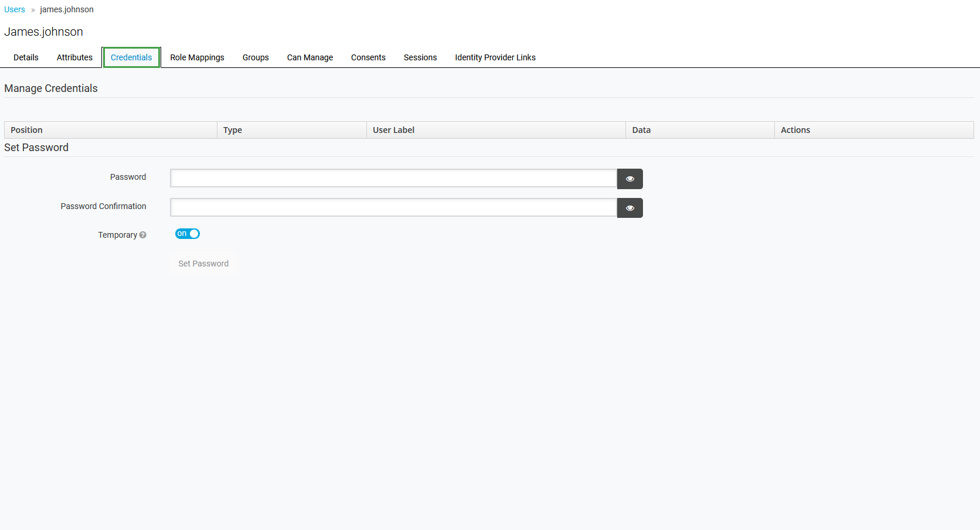Switch to the Attributes tab
The image size is (980, 530).
(x=74, y=57)
